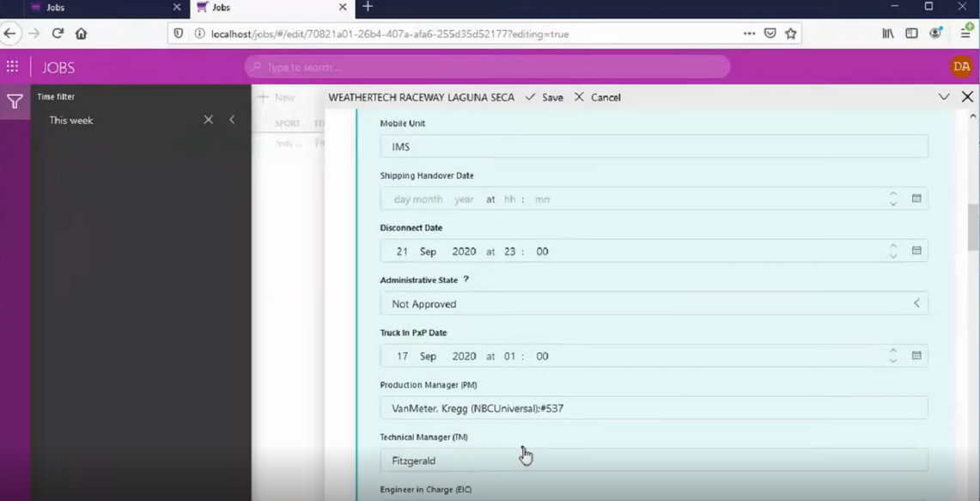Click the Administrative State help question mark
The width and height of the screenshot is (980, 501).
click(x=466, y=279)
